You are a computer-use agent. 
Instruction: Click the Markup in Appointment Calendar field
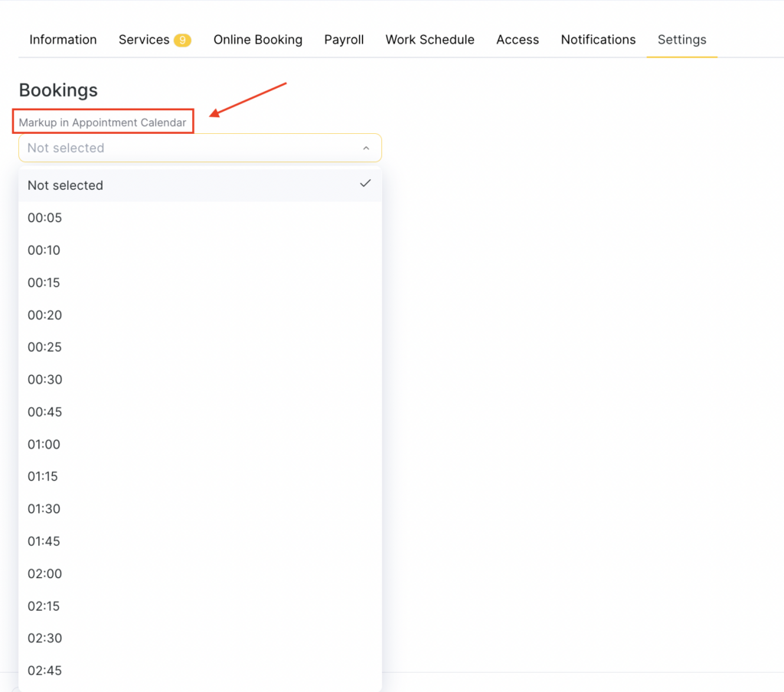point(191,148)
